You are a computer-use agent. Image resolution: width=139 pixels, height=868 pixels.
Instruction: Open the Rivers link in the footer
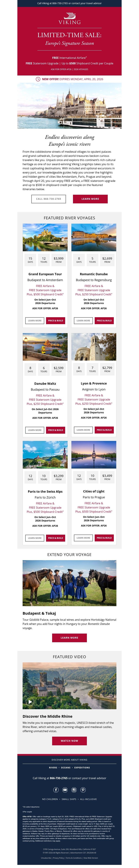pos(53,768)
